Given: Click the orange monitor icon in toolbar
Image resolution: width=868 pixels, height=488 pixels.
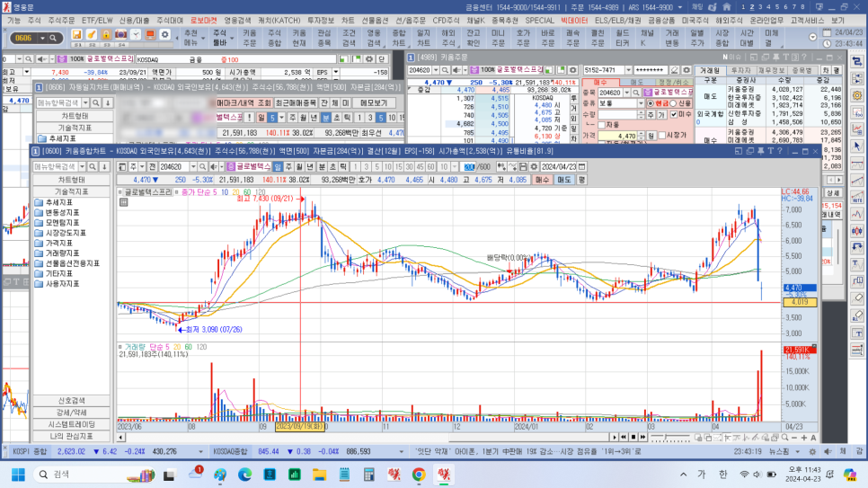Looking at the screenshot, I should pos(150,35).
